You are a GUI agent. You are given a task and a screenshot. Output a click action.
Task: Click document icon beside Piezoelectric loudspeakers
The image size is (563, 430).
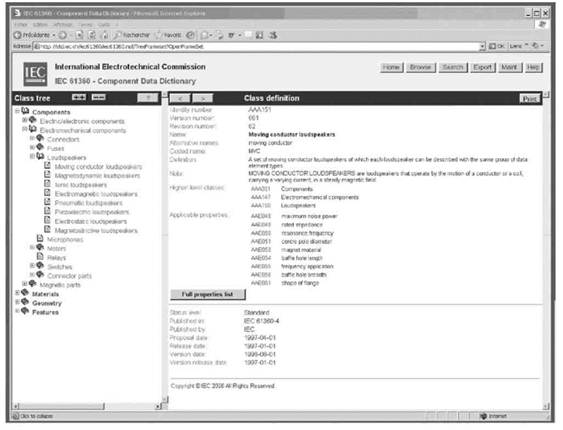(x=47, y=211)
